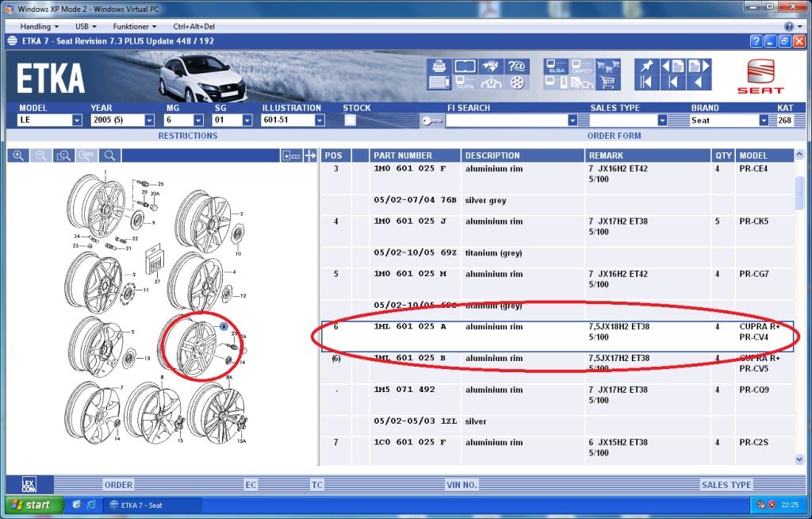Click the key icon next to FI Search
The image size is (812, 519).
click(431, 121)
